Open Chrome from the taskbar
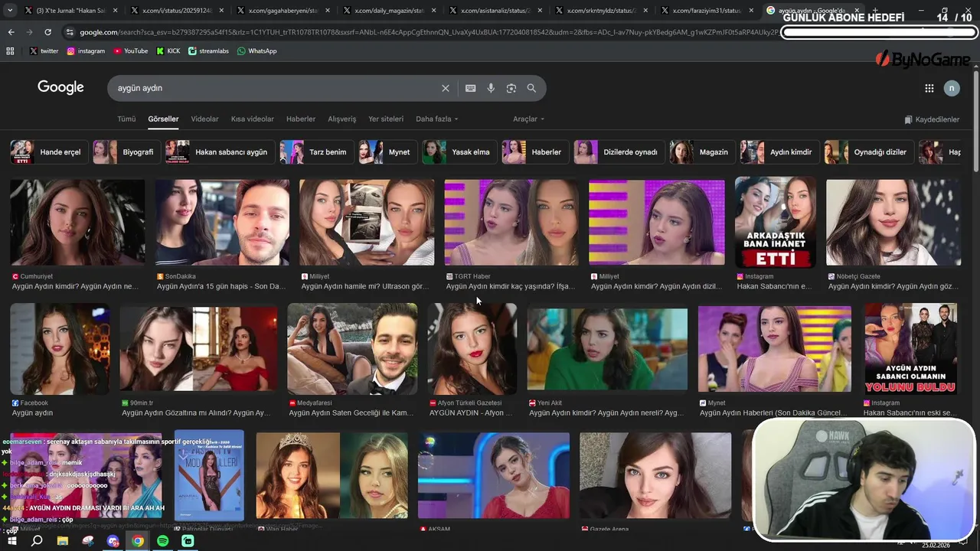Image resolution: width=980 pixels, height=551 pixels. pos(138,541)
